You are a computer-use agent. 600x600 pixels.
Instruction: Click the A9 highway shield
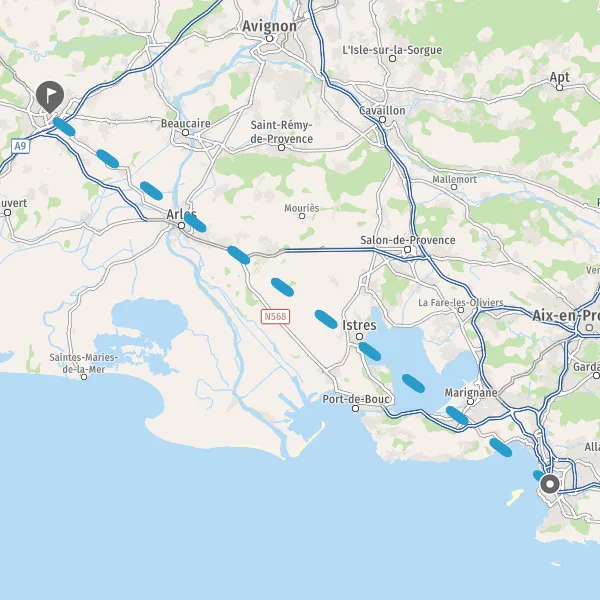click(21, 146)
